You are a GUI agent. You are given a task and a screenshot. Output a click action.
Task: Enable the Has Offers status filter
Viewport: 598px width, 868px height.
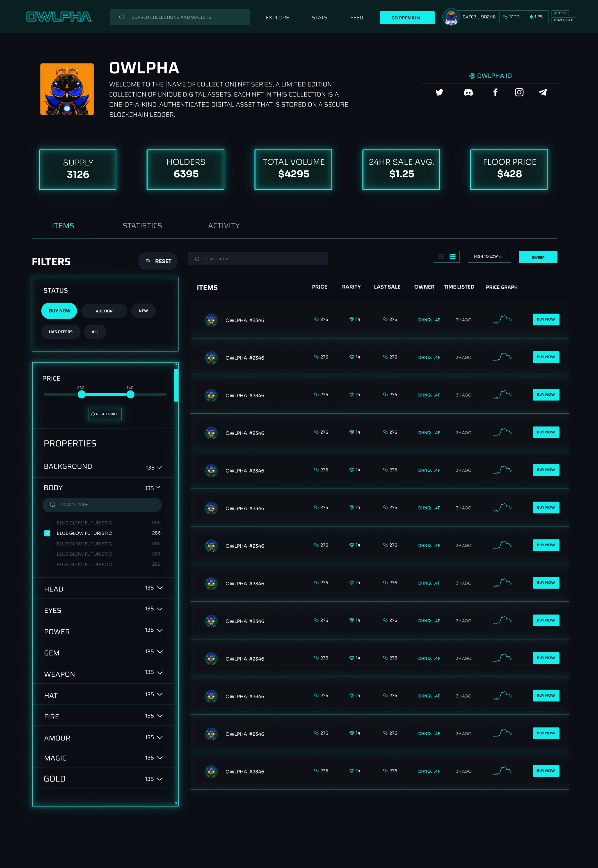(x=61, y=332)
